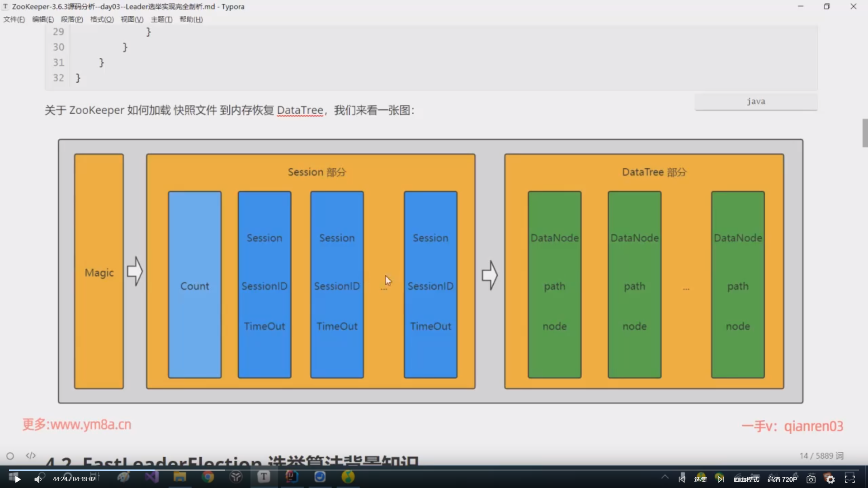
Task: Enter fullscreen mode icon
Action: click(850, 479)
